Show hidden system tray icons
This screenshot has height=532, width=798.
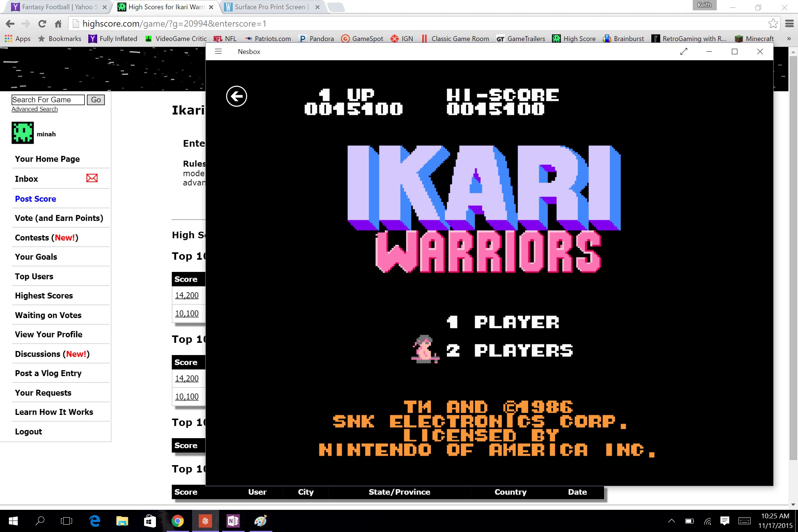click(672, 521)
